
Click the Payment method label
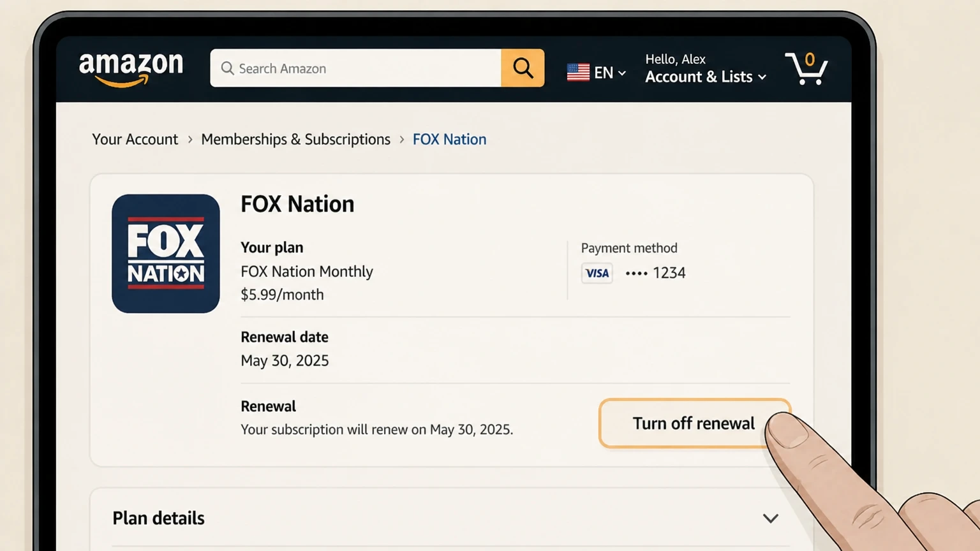(x=629, y=248)
